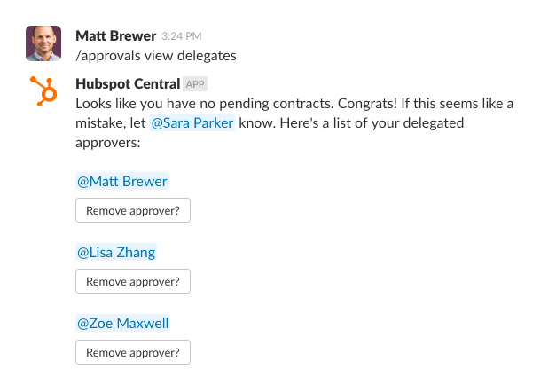
Task: Click the Hubspot Central app name
Action: tap(127, 84)
